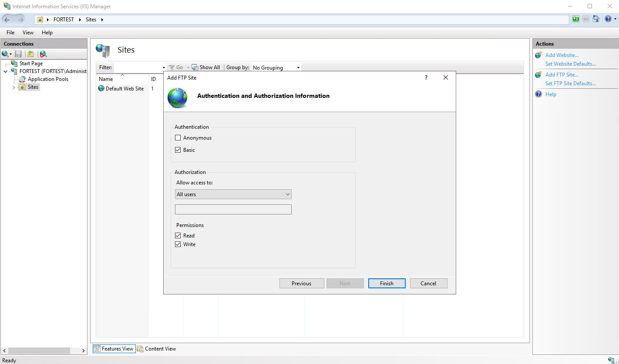Click the Save icon in Connections toolbar
The width and height of the screenshot is (619, 364).
(x=18, y=54)
